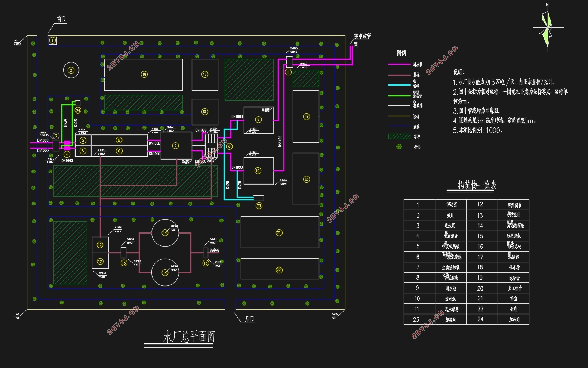
Task: Select table cell 仓库
Action: pyautogui.click(x=513, y=309)
